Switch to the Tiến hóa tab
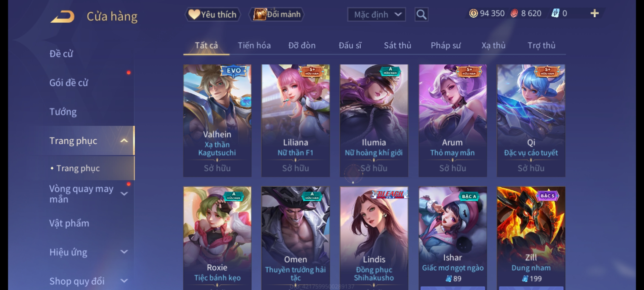The height and width of the screenshot is (290, 644). coord(254,45)
